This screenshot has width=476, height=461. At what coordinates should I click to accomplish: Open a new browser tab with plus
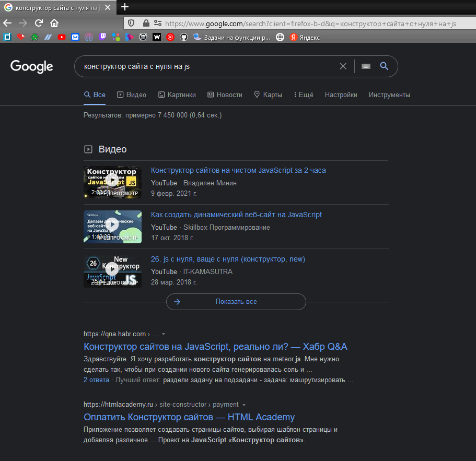(125, 7)
